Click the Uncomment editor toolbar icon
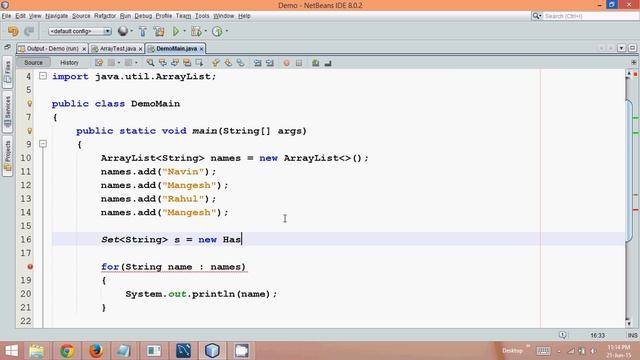The height and width of the screenshot is (360, 640). coord(328,63)
